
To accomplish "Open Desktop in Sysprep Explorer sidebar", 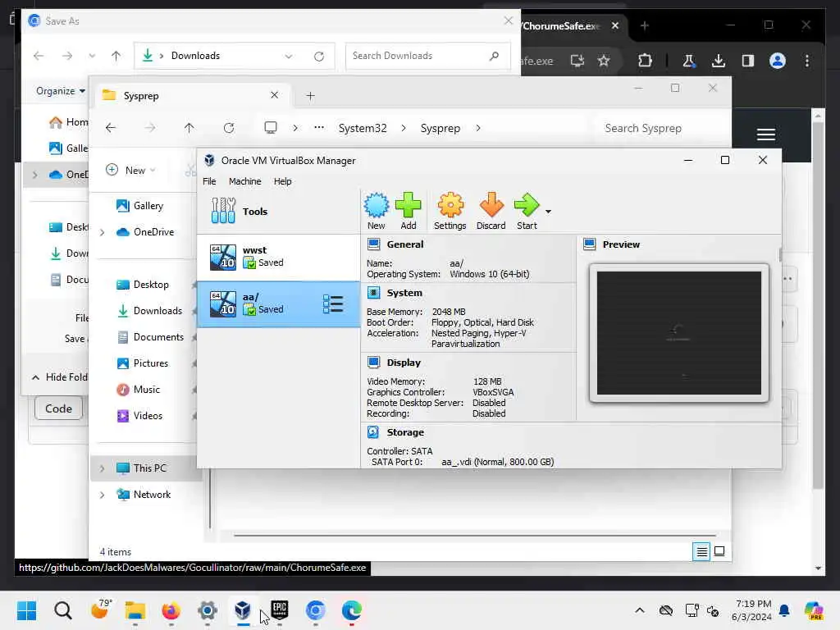I will pos(151,285).
